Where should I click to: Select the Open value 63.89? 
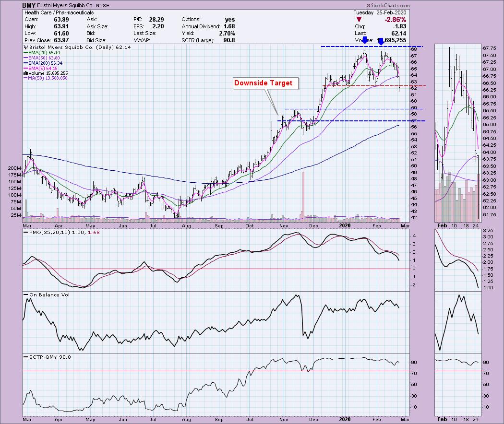[61, 20]
